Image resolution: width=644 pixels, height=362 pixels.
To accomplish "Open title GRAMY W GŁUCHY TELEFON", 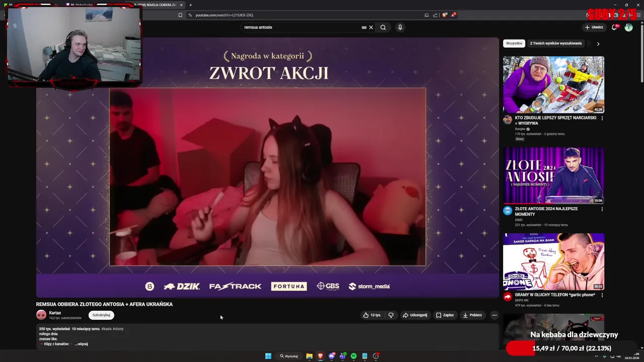I will 555,295.
